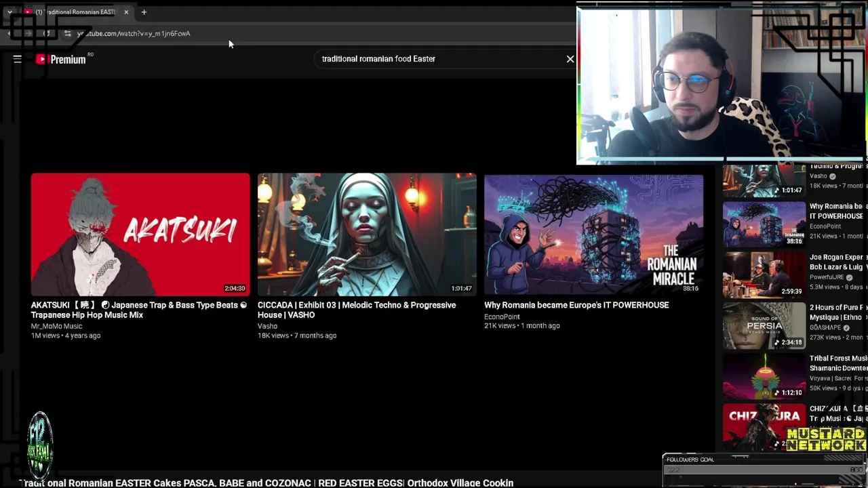Click '21K views • 1 month ago' under Romania card
The width and height of the screenshot is (868, 488).
pos(522,326)
